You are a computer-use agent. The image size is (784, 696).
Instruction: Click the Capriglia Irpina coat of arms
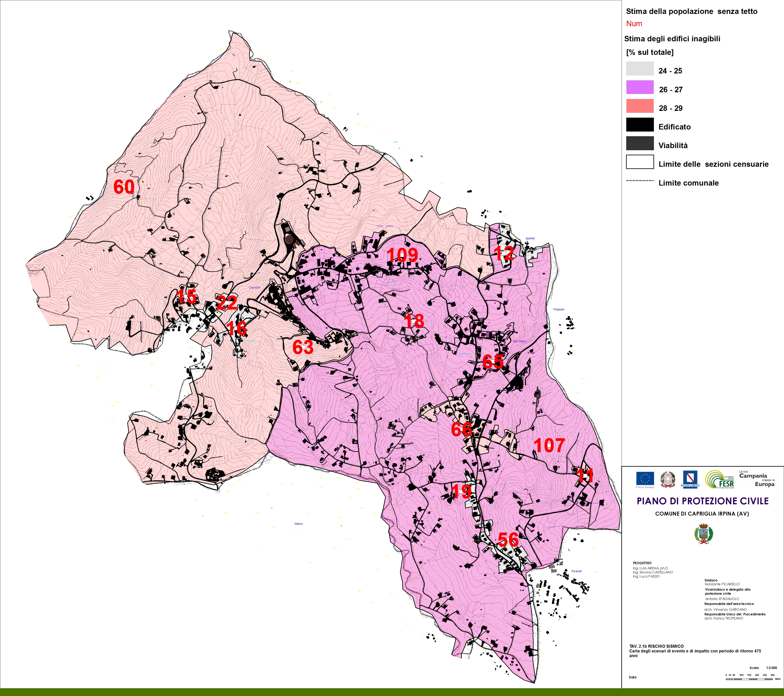click(x=703, y=534)
